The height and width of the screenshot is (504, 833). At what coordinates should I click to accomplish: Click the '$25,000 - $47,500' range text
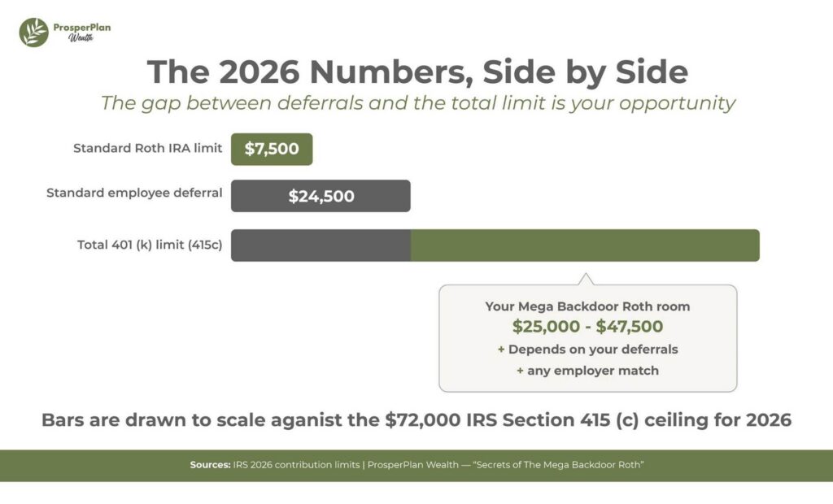tap(587, 326)
